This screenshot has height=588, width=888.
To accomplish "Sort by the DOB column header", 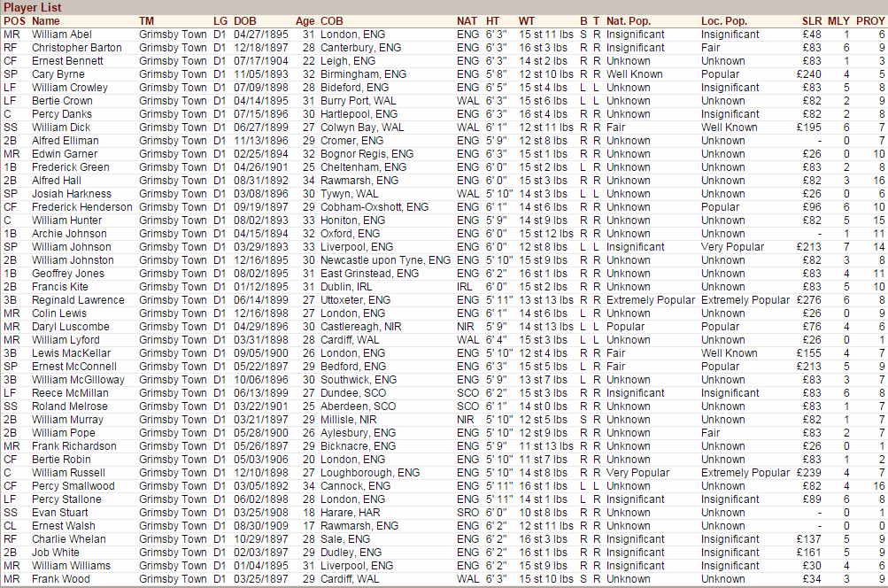I will pos(245,21).
